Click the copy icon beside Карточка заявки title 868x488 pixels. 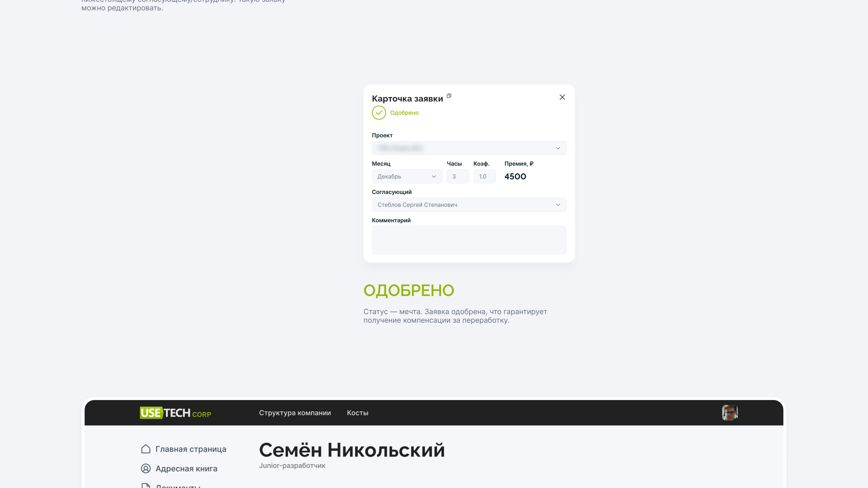(449, 96)
